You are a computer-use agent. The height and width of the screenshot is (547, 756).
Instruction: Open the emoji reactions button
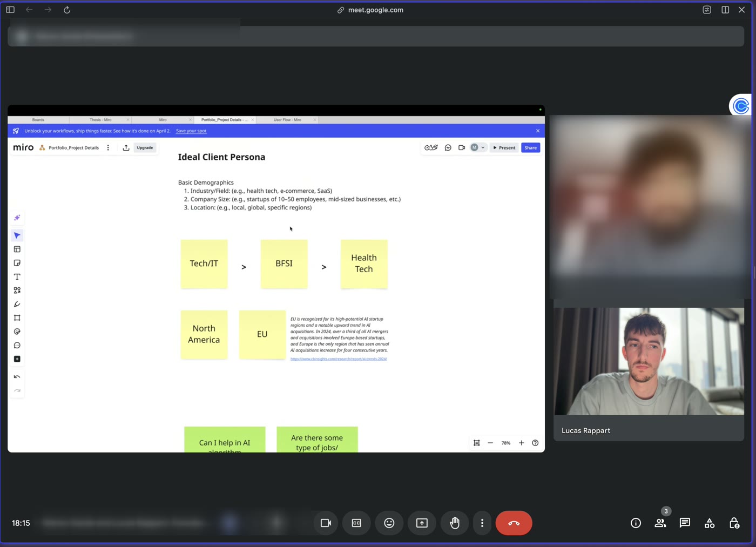[389, 523]
